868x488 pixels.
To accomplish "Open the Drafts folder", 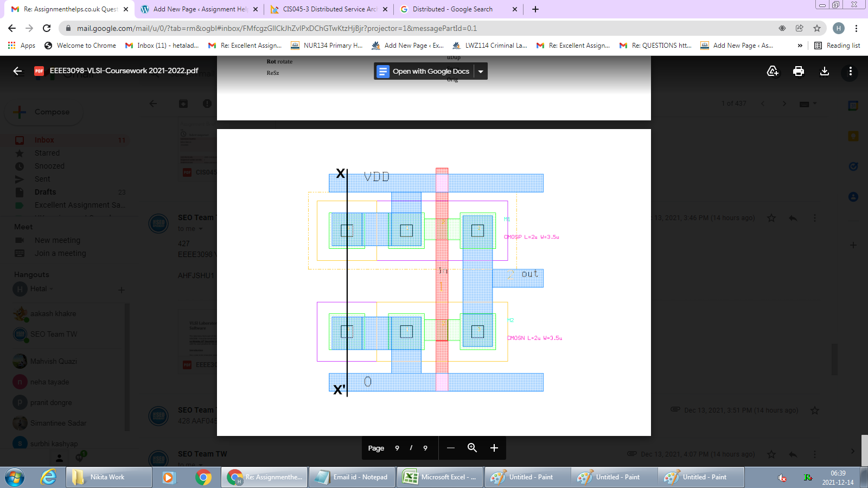I will click(x=45, y=192).
